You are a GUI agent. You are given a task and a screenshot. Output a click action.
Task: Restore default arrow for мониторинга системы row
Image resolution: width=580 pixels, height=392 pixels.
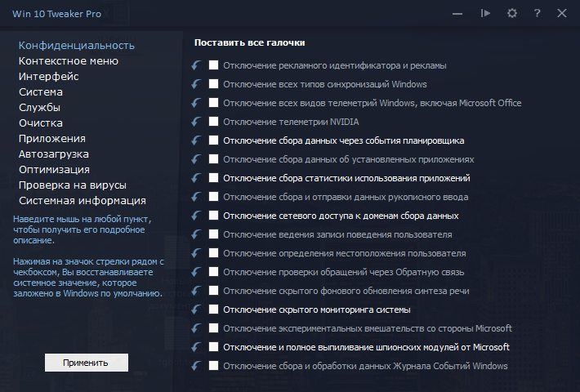coord(196,310)
